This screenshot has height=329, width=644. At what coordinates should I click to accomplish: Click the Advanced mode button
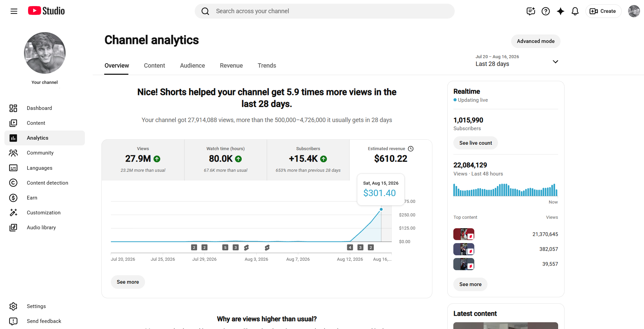pos(535,41)
